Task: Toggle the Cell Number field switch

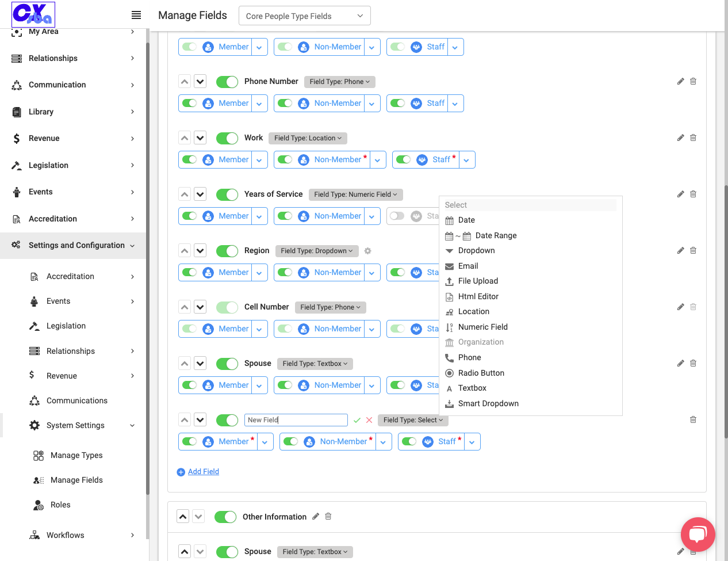Action: (x=227, y=307)
